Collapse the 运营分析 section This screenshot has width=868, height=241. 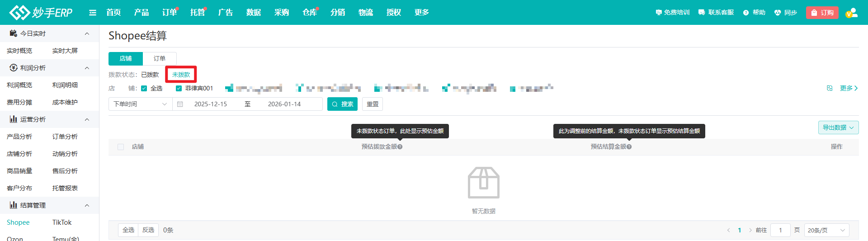tap(87, 119)
